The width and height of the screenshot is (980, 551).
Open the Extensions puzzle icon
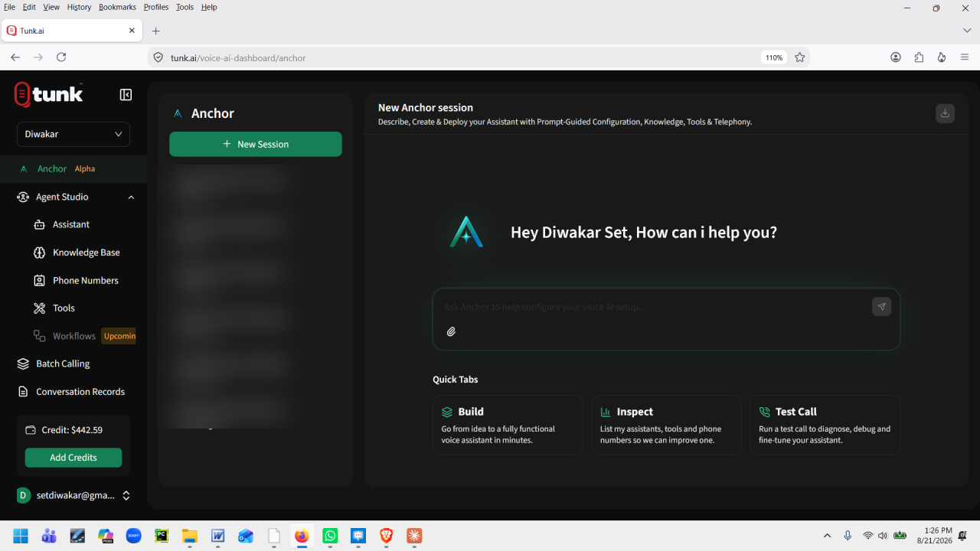tap(919, 57)
